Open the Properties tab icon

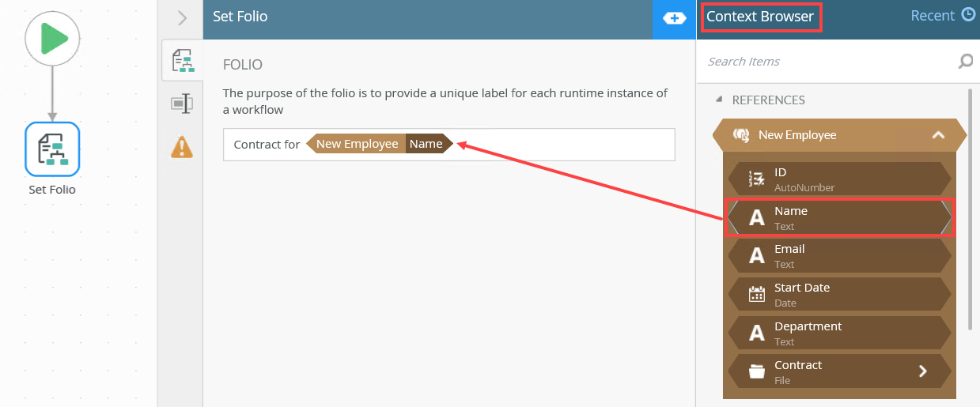(183, 104)
